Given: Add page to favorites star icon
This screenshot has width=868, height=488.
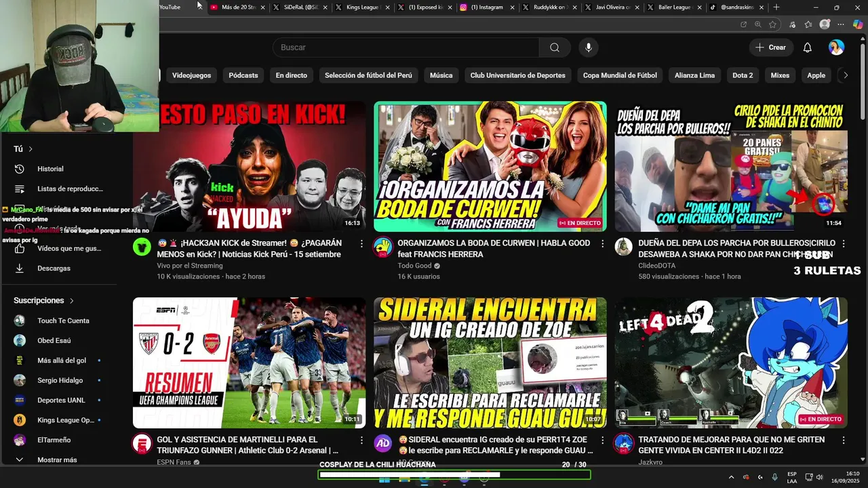Looking at the screenshot, I should point(772,24).
